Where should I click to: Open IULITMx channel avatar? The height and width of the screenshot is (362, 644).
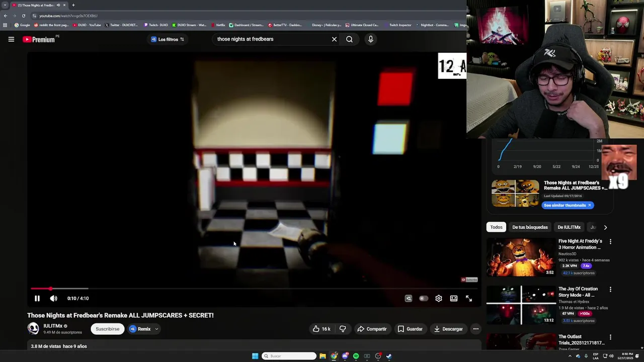point(33,328)
